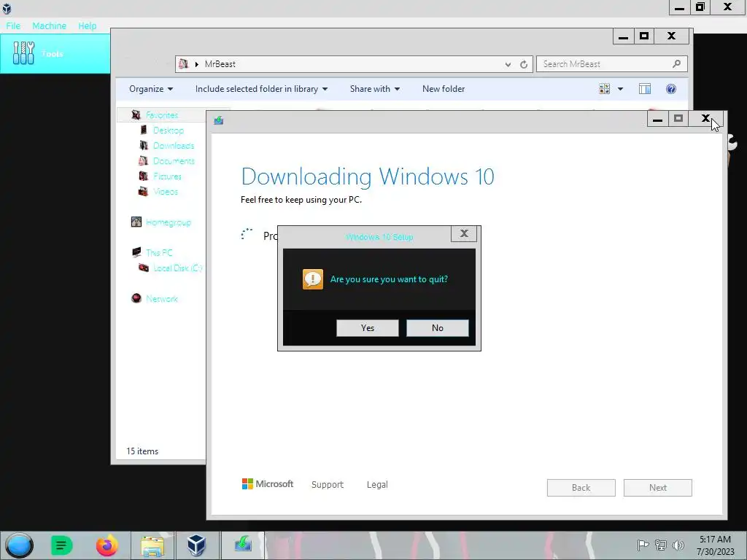Click the VirtualBox logo in title bar
This screenshot has height=560, width=747.
point(7,8)
